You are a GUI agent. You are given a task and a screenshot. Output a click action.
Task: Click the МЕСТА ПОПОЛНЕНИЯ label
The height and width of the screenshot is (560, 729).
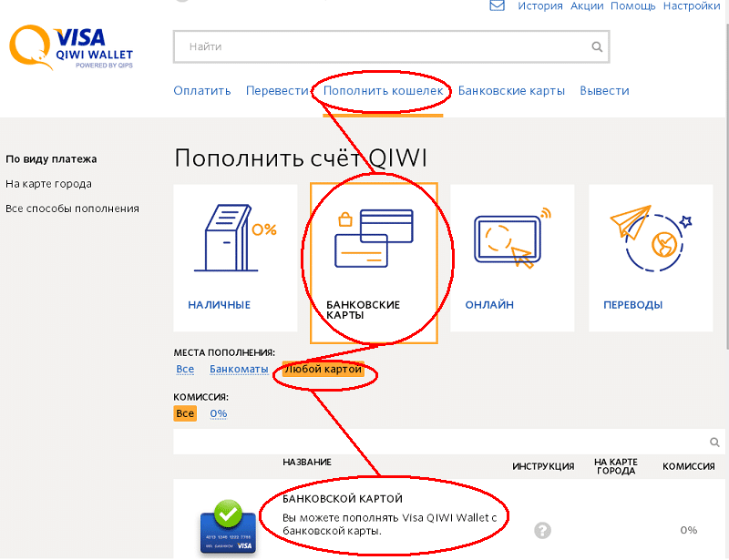224,352
